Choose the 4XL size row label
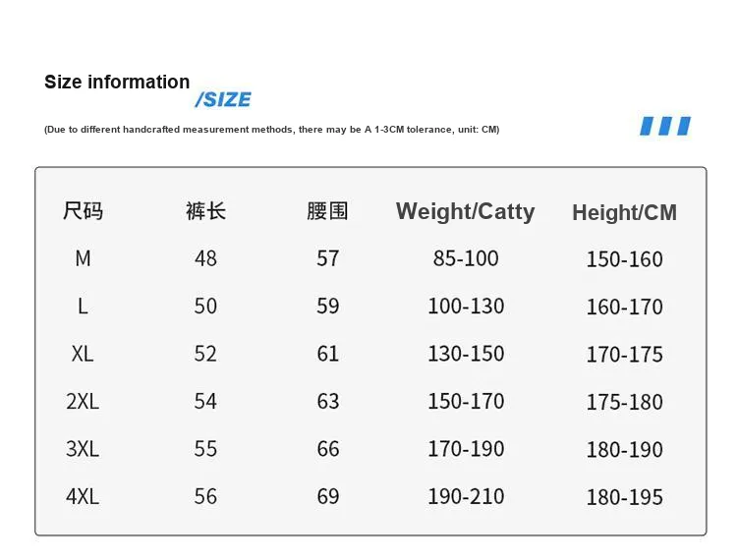The width and height of the screenshot is (737, 560). pyautogui.click(x=83, y=496)
